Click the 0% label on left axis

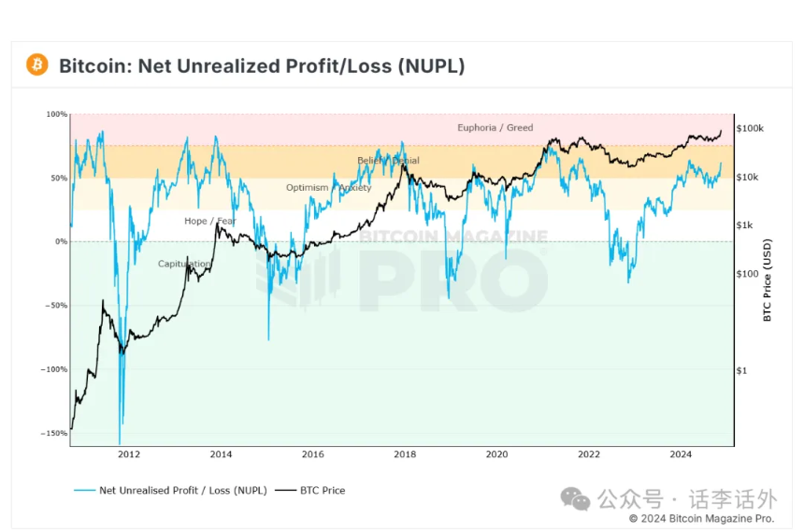61,241
